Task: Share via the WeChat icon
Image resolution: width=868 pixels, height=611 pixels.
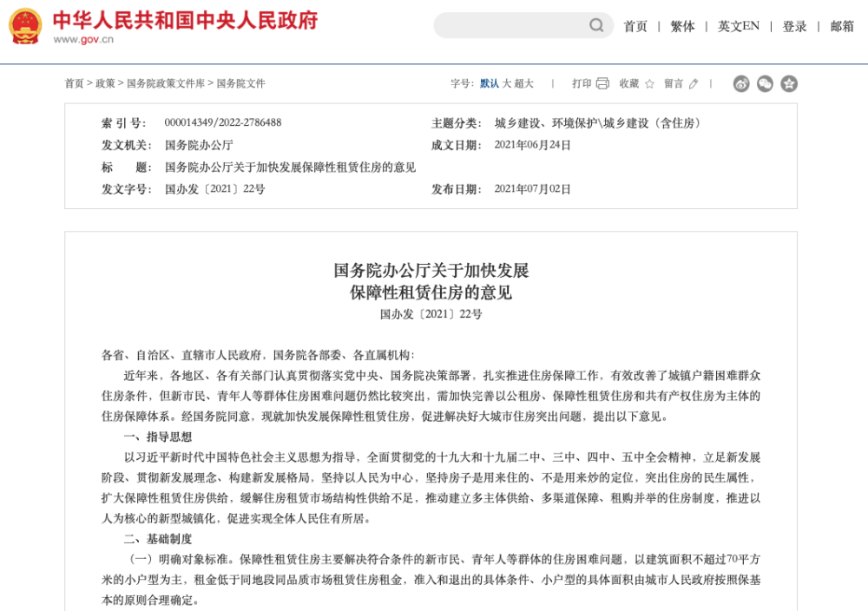Action: pyautogui.click(x=765, y=83)
